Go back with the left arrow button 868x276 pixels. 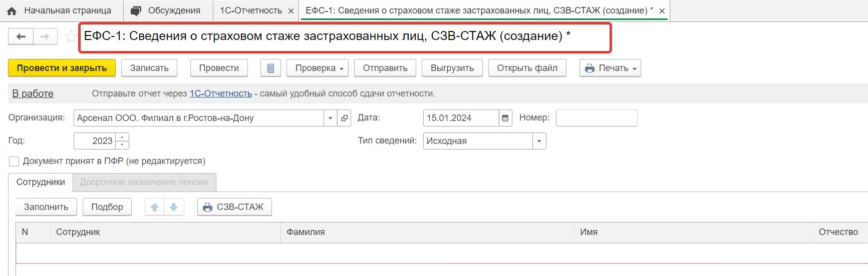(x=21, y=36)
